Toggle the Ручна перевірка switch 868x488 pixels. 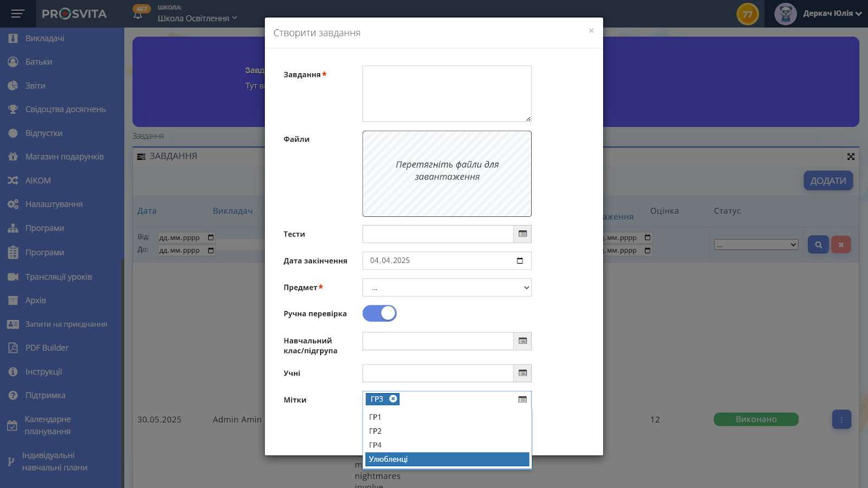point(379,313)
